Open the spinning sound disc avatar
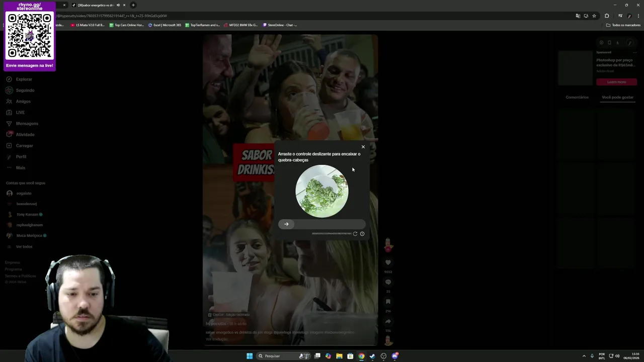Screen dimensions: 644x362 coord(388,341)
